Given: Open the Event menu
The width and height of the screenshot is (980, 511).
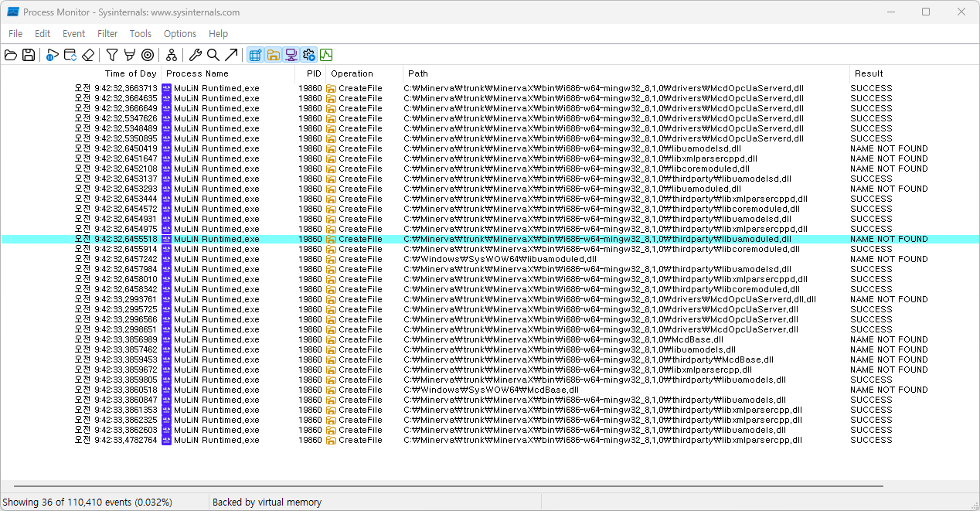Looking at the screenshot, I should [74, 34].
